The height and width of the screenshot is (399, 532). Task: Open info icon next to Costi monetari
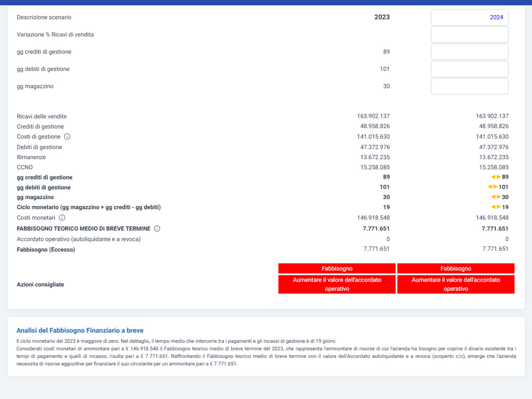point(62,218)
